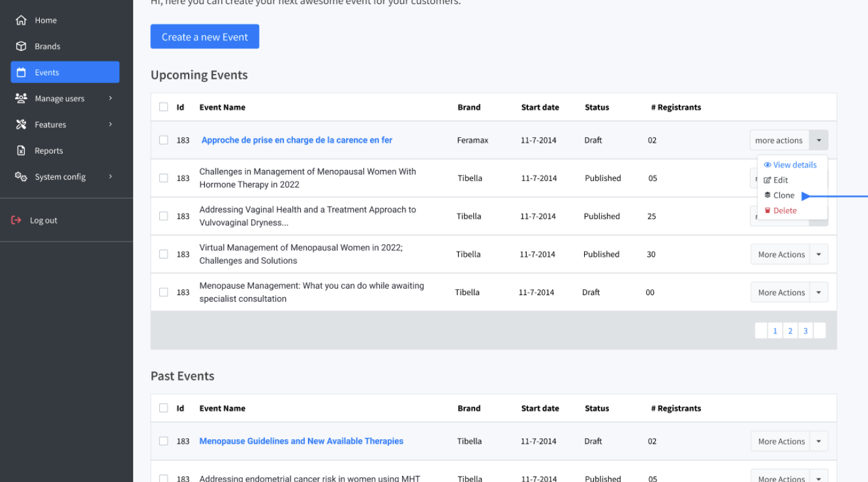Check the Menopause Guidelines and New Therapies row

(163, 441)
